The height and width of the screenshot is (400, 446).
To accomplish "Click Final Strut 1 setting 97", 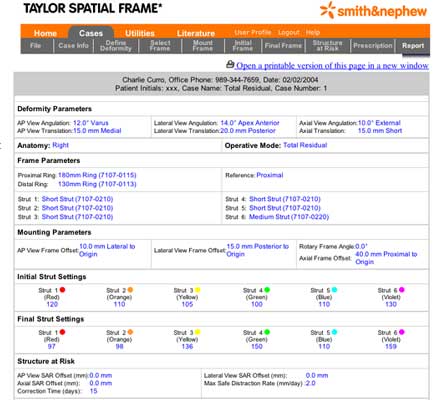I will (51, 346).
